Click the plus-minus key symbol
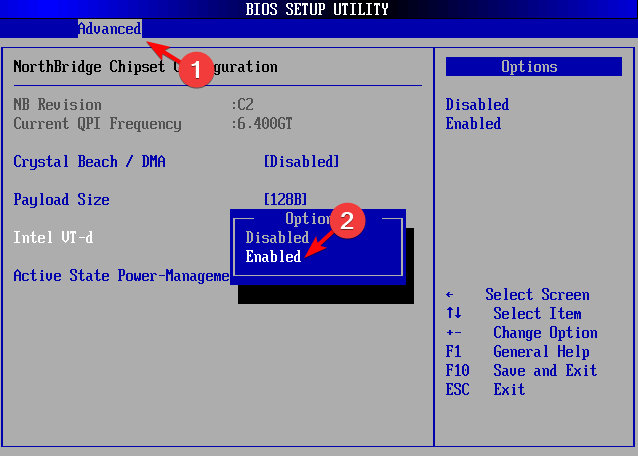638x456 pixels. [454, 333]
